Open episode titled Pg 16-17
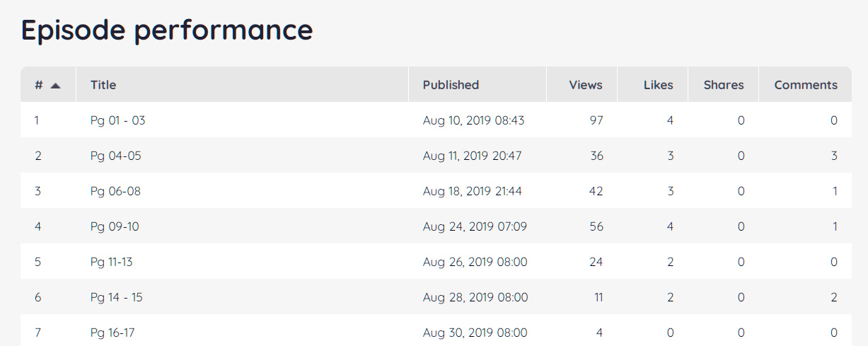This screenshot has width=868, height=346. 112,333
